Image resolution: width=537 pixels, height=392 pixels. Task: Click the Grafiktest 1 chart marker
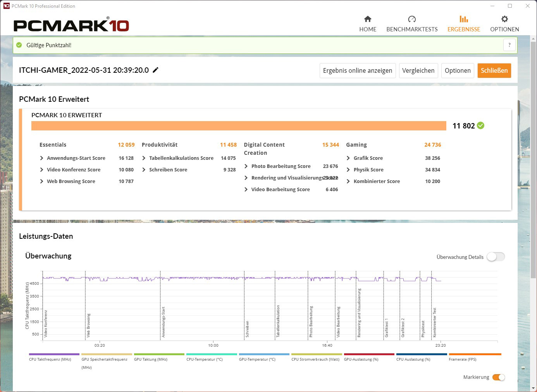click(386, 327)
